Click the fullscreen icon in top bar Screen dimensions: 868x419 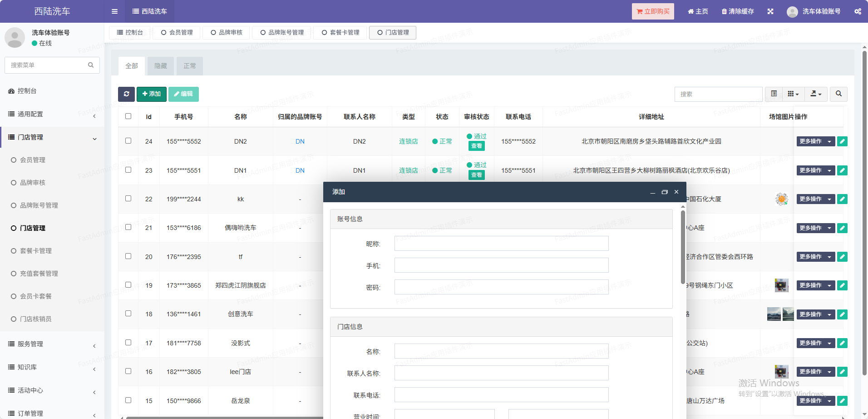tap(770, 11)
